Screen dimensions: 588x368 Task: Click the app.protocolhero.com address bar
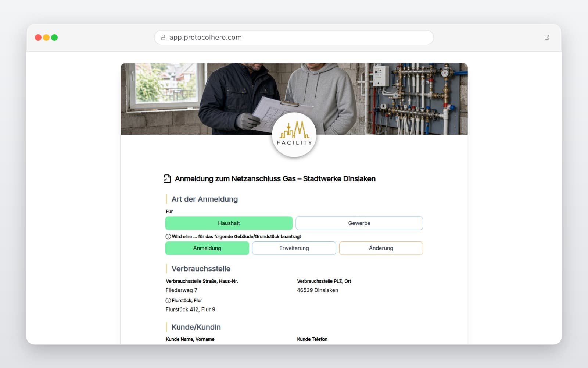[x=294, y=38]
